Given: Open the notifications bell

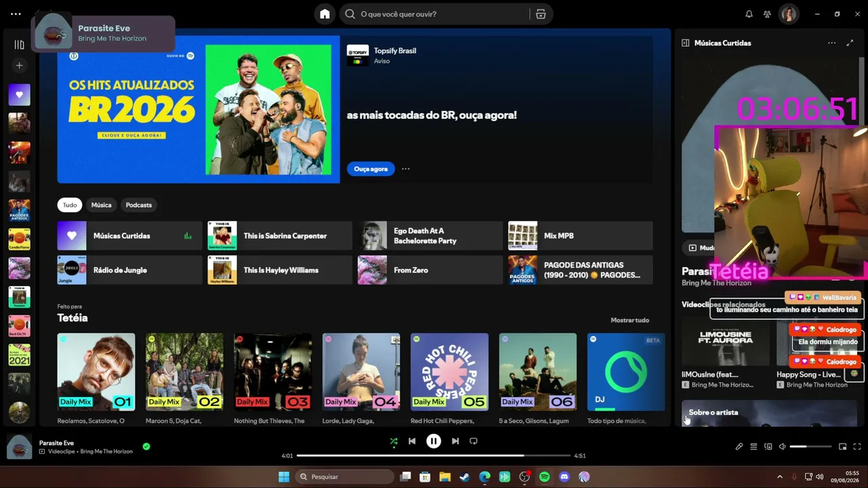Looking at the screenshot, I should [749, 14].
